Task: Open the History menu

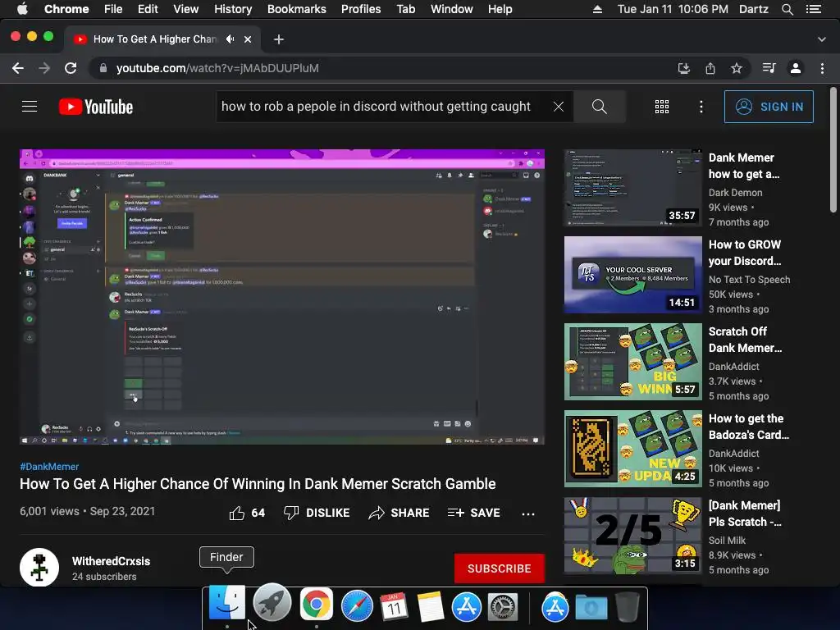Action: click(233, 9)
